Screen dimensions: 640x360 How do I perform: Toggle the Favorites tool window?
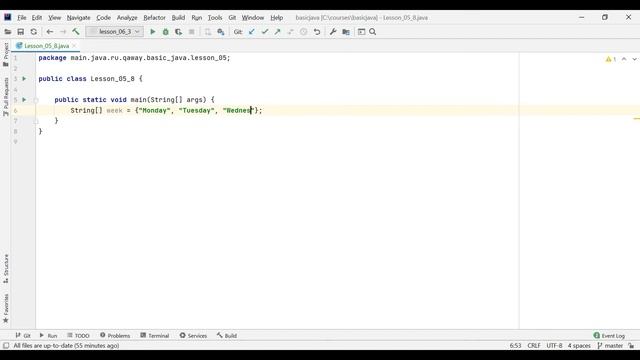click(6, 309)
